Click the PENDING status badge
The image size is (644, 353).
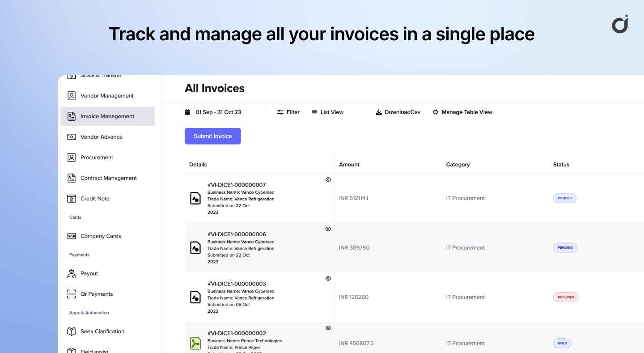(x=565, y=247)
